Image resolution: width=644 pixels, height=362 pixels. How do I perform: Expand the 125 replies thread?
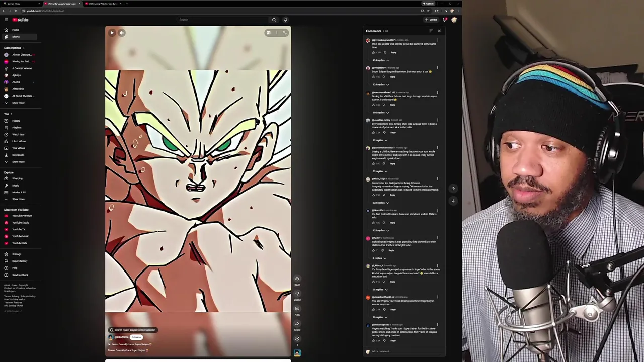point(381,230)
